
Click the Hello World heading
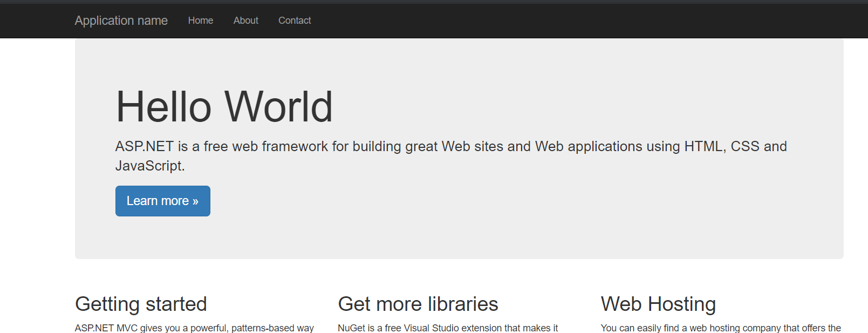pos(224,107)
